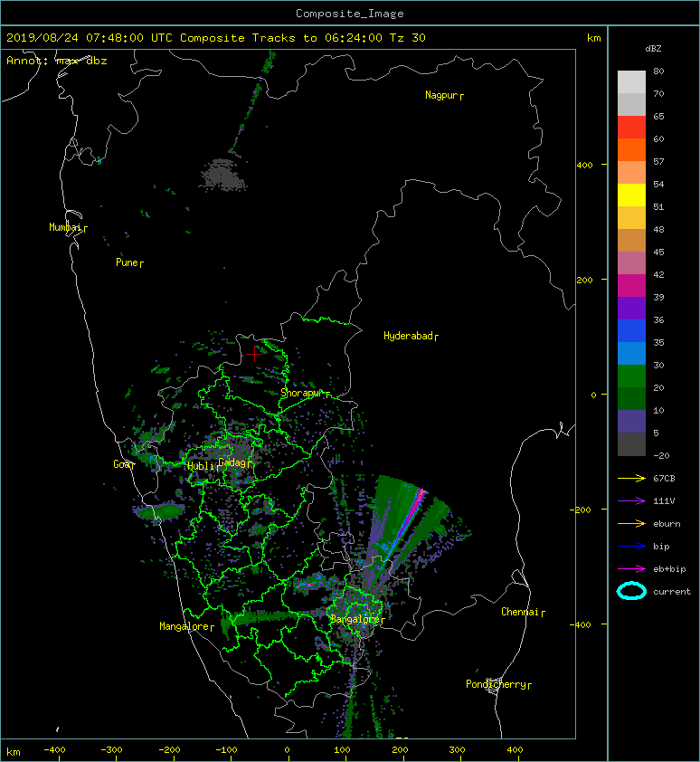
Task: Click the -400 tick on the bottom axis
Action: tap(54, 750)
